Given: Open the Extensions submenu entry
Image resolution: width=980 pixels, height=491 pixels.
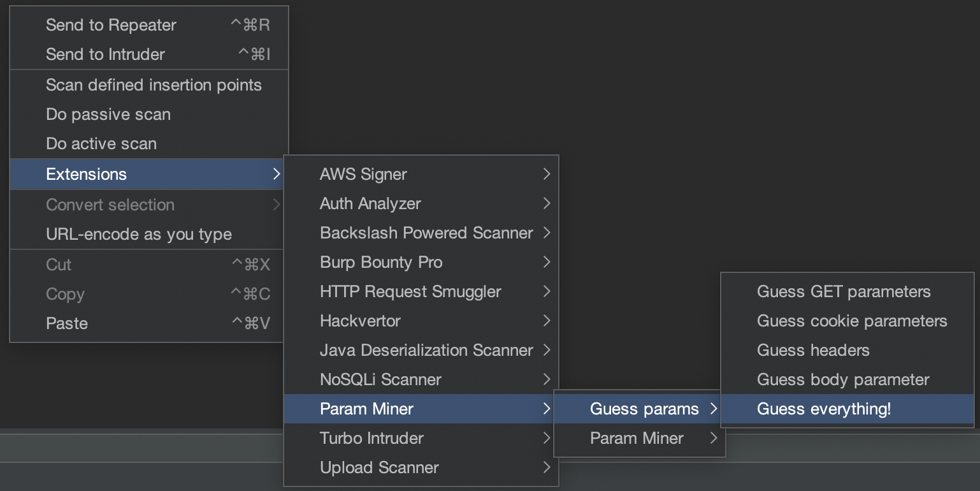Looking at the screenshot, I should coord(147,174).
